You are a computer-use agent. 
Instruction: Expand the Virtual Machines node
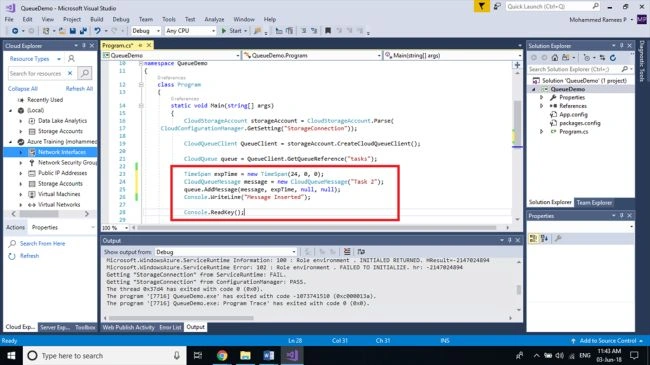click(x=21, y=194)
